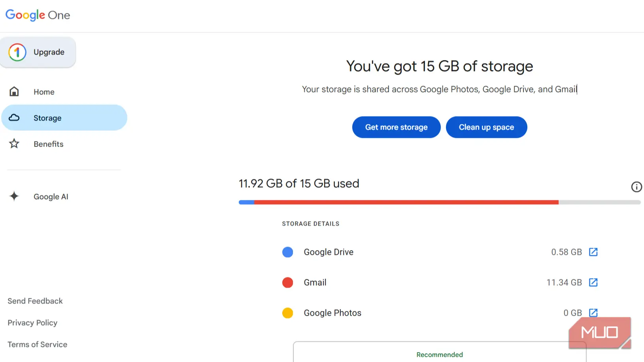The width and height of the screenshot is (644, 362).
Task: Click the Storage cloud icon
Action: 14,117
